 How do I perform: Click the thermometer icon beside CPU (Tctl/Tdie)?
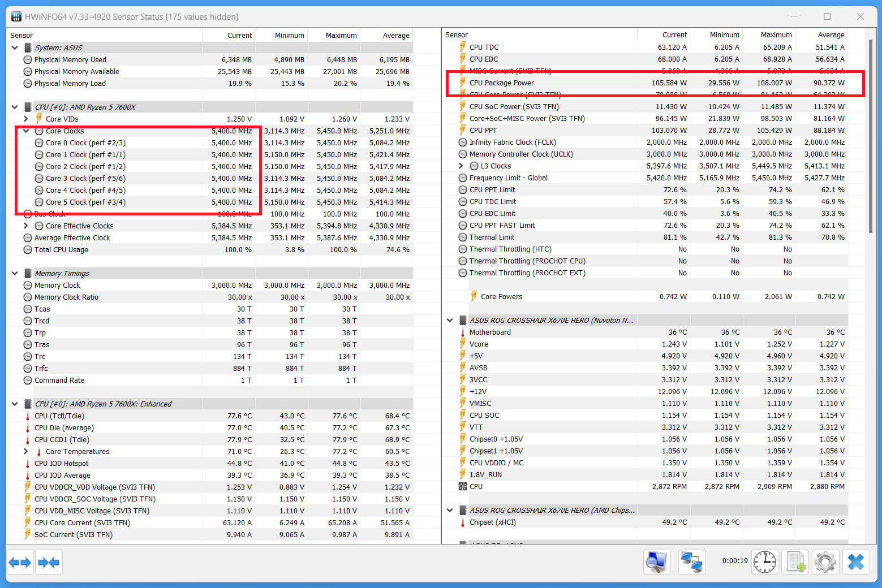tap(27, 416)
